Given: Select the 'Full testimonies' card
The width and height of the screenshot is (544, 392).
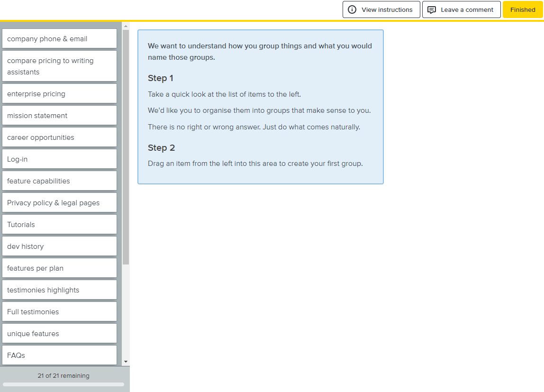Looking at the screenshot, I should [59, 311].
